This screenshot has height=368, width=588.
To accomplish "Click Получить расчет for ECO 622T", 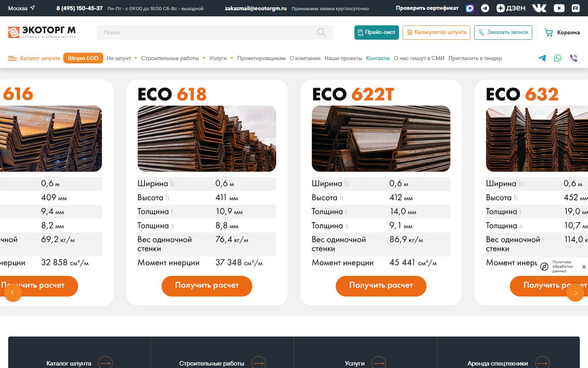I will (381, 285).
